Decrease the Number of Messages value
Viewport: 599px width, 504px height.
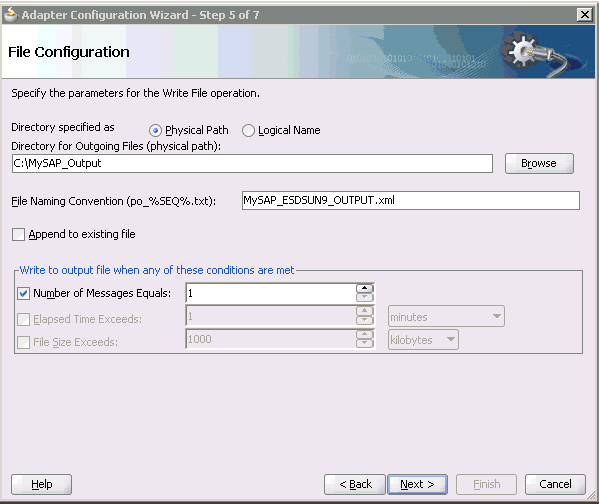(x=364, y=298)
